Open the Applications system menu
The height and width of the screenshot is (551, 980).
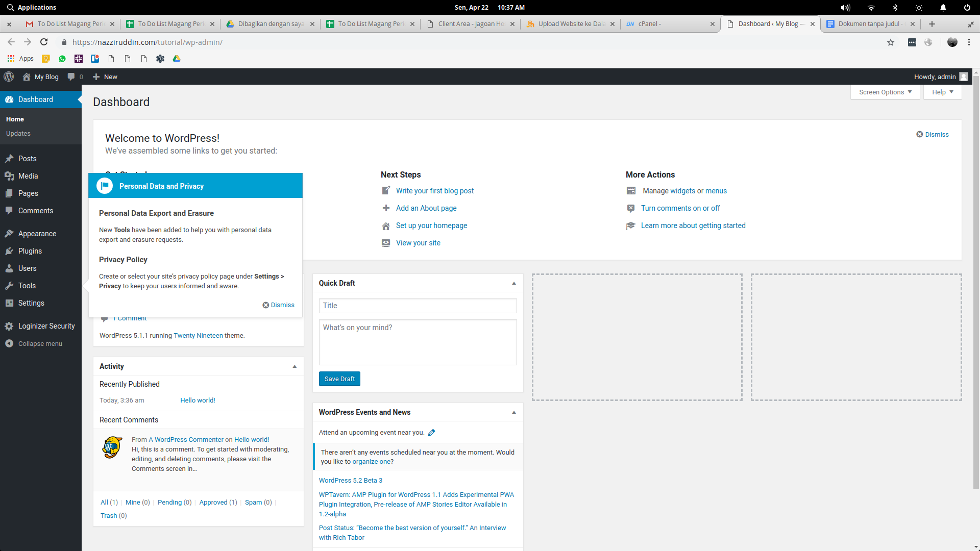tap(32, 7)
